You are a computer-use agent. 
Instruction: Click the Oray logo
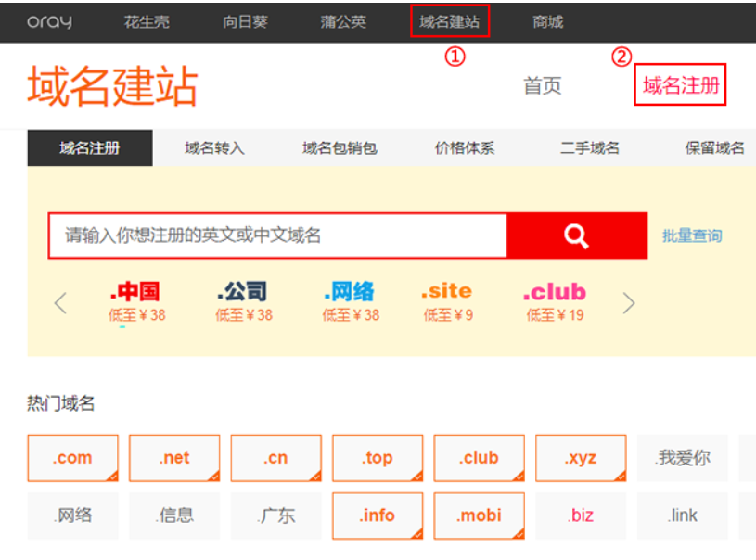pyautogui.click(x=49, y=21)
